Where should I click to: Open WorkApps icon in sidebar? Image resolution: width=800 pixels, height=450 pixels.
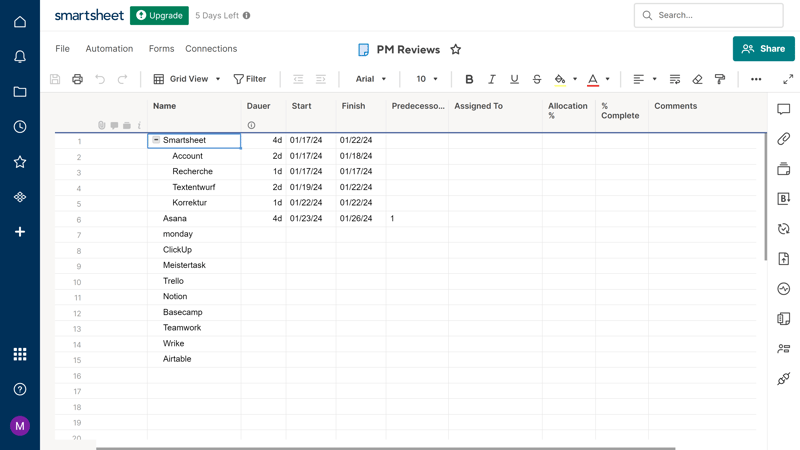(20, 197)
